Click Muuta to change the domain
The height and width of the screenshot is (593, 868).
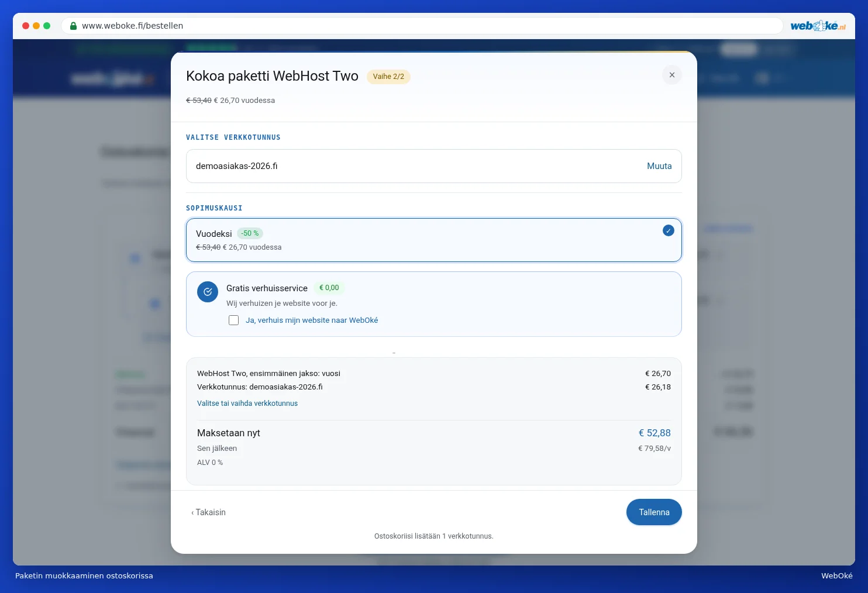point(659,166)
